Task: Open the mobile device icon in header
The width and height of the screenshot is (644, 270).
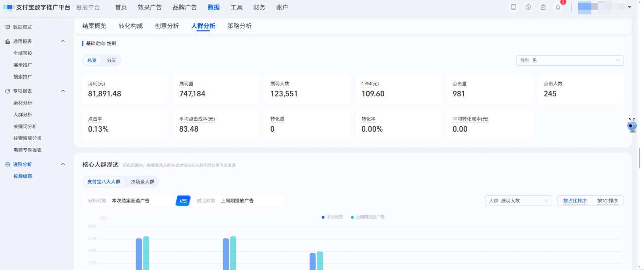Action: pos(513,7)
